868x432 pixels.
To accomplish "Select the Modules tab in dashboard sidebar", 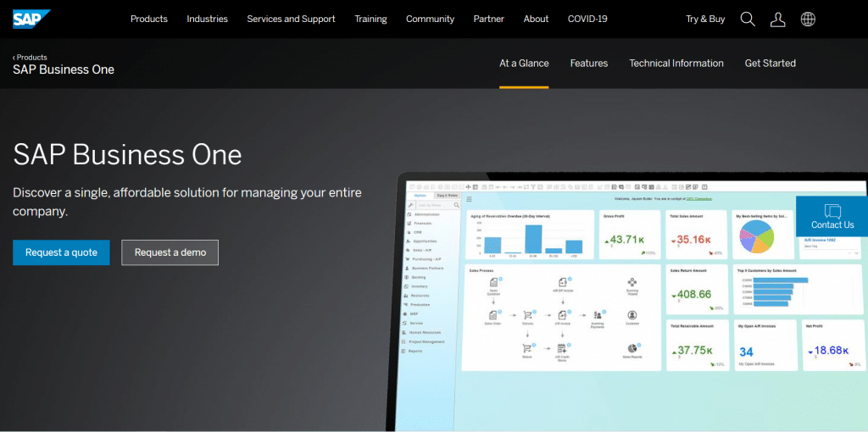I will pos(420,196).
